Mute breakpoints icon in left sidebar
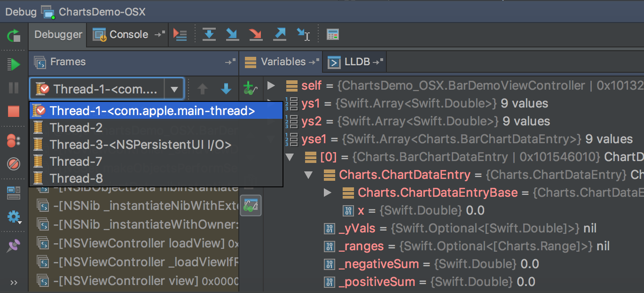The width and height of the screenshot is (644, 293). (14, 164)
